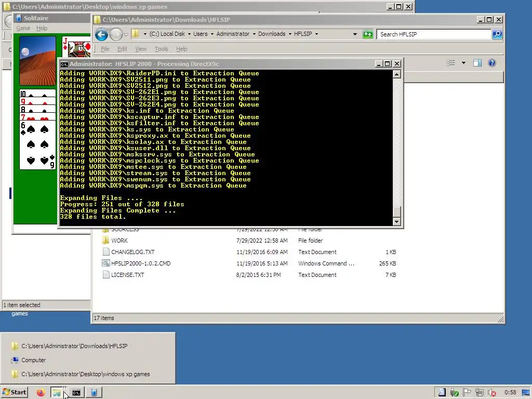The width and height of the screenshot is (532, 399).
Task: Click the blue Help question mark icon
Action: tap(492, 63)
